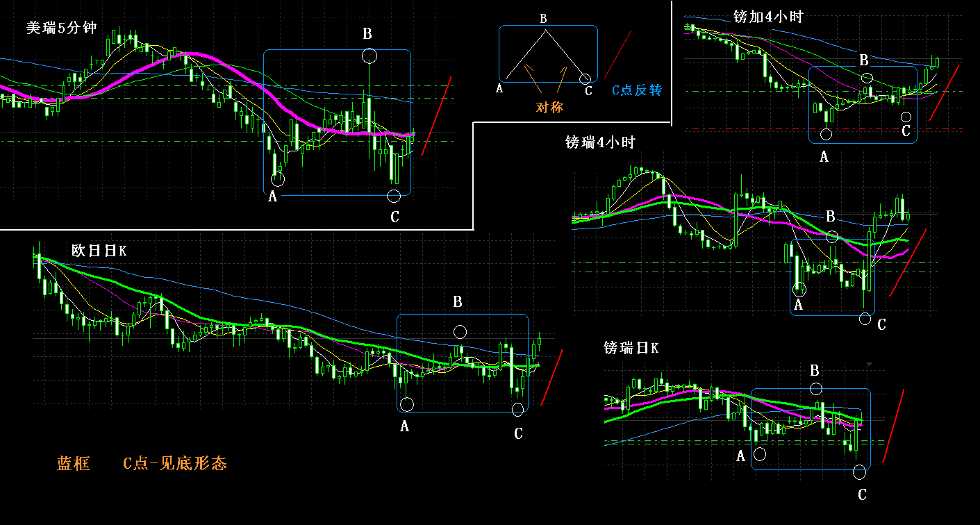This screenshot has height=525, width=980.
Task: Click letter C below the 欧日日K chart box
Action: (518, 434)
